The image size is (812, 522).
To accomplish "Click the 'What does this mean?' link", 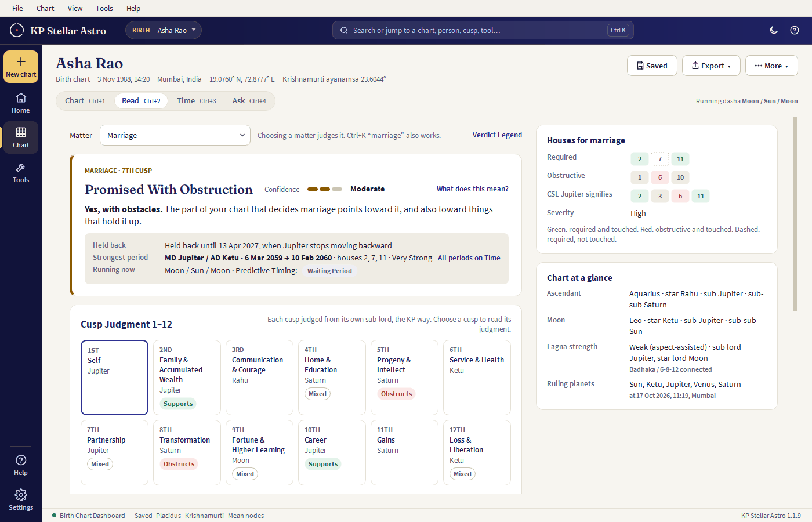I will click(473, 189).
